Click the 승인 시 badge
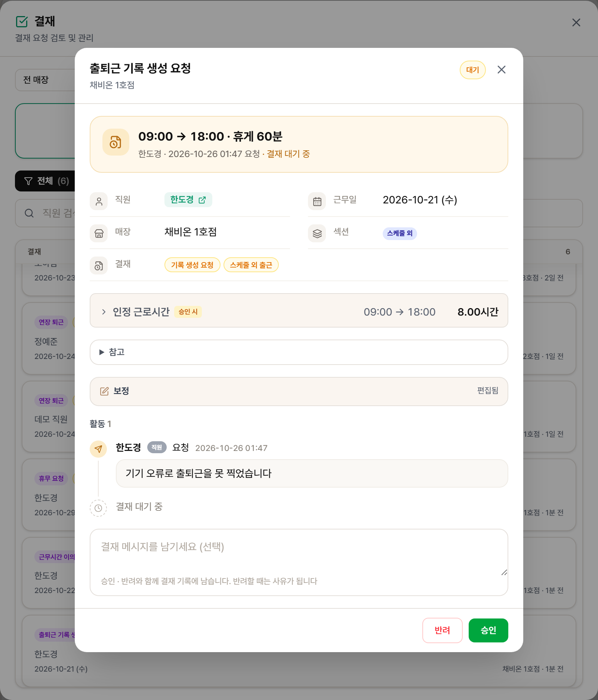Screen dimensions: 598x700 click(x=188, y=312)
